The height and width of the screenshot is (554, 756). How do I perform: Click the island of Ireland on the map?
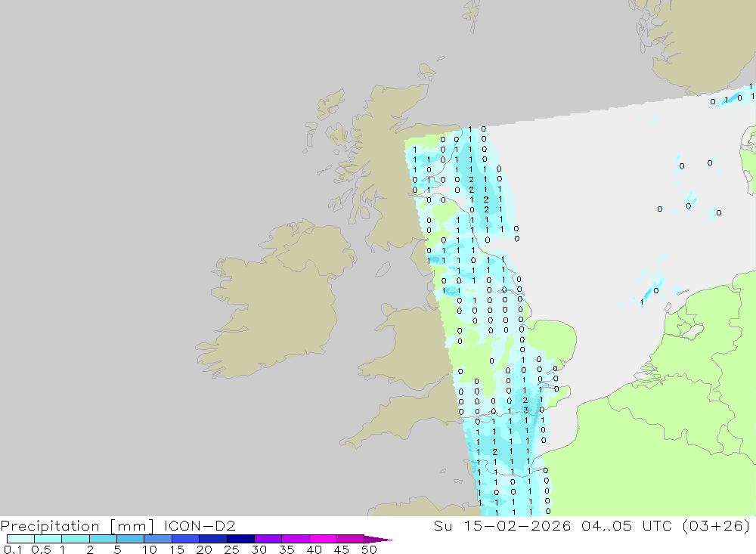(x=275, y=299)
